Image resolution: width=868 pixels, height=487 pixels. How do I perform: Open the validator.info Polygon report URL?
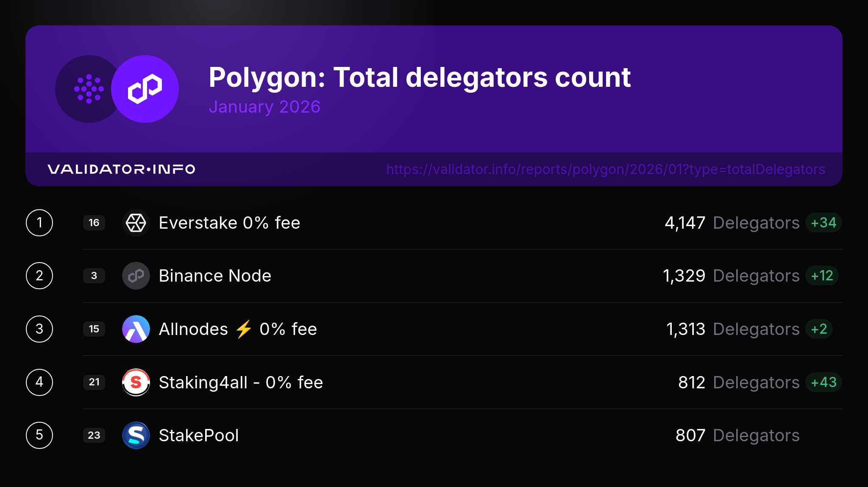click(x=606, y=169)
